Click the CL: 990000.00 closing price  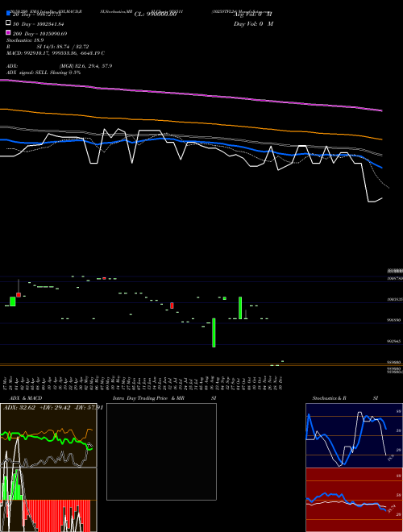coord(156,15)
